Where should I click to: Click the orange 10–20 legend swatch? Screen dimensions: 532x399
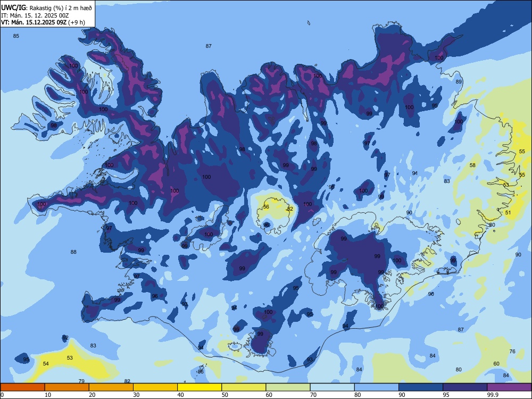[67, 387]
